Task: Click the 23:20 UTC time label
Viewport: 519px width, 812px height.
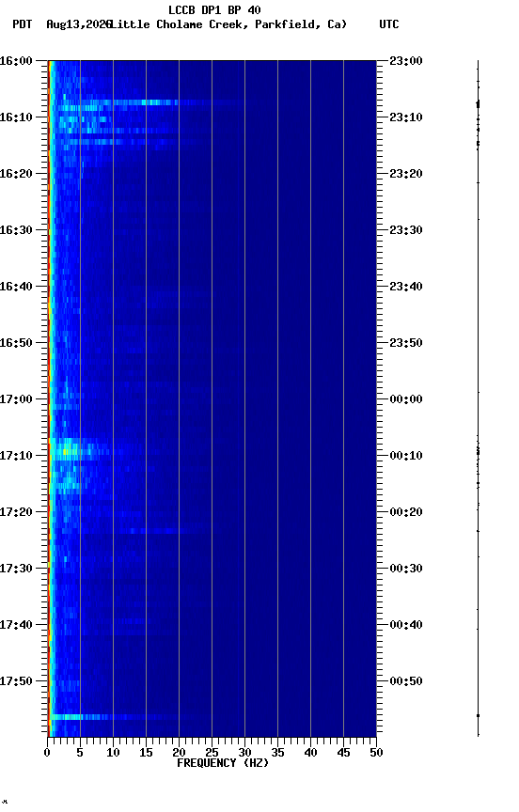Action: pyautogui.click(x=406, y=174)
